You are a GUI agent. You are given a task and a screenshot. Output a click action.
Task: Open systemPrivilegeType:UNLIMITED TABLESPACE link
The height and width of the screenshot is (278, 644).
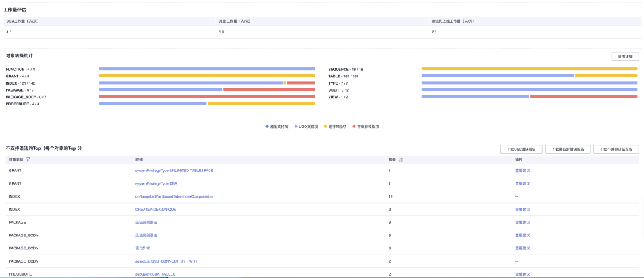[174, 170]
